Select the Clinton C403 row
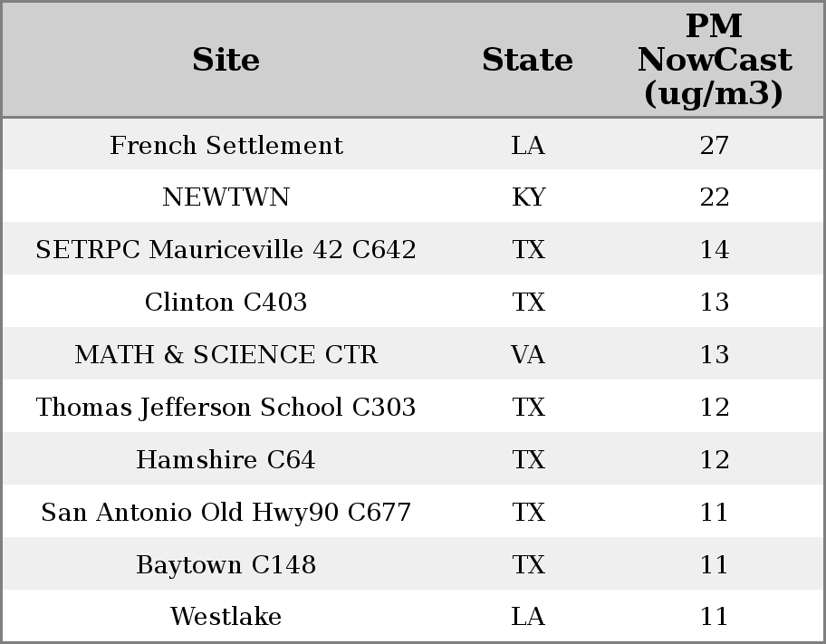 tap(413, 302)
